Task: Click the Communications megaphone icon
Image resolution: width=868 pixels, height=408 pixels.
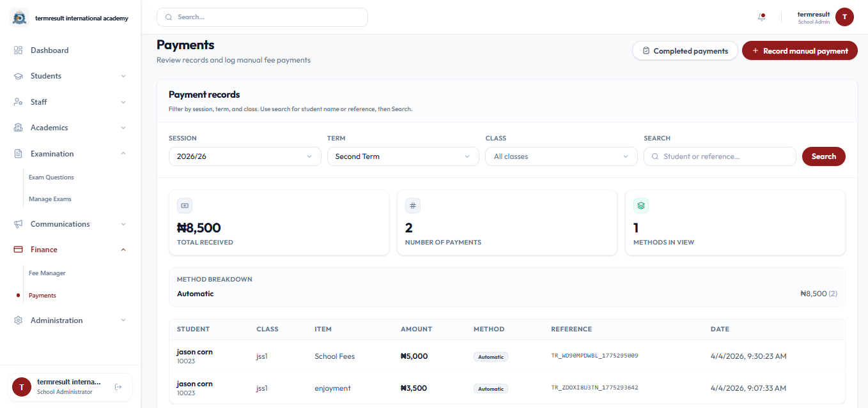Action: pos(19,224)
